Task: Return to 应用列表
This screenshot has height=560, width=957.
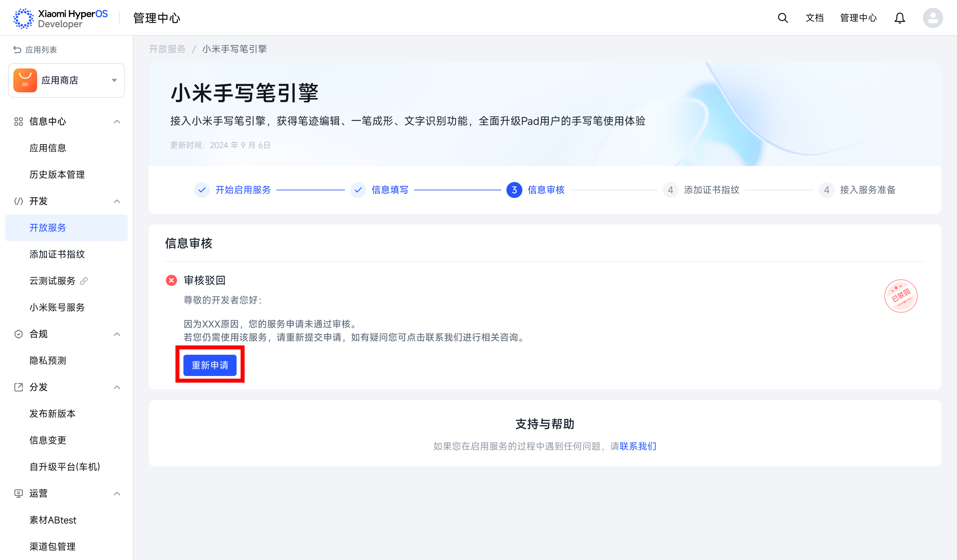Action: pyautogui.click(x=41, y=50)
